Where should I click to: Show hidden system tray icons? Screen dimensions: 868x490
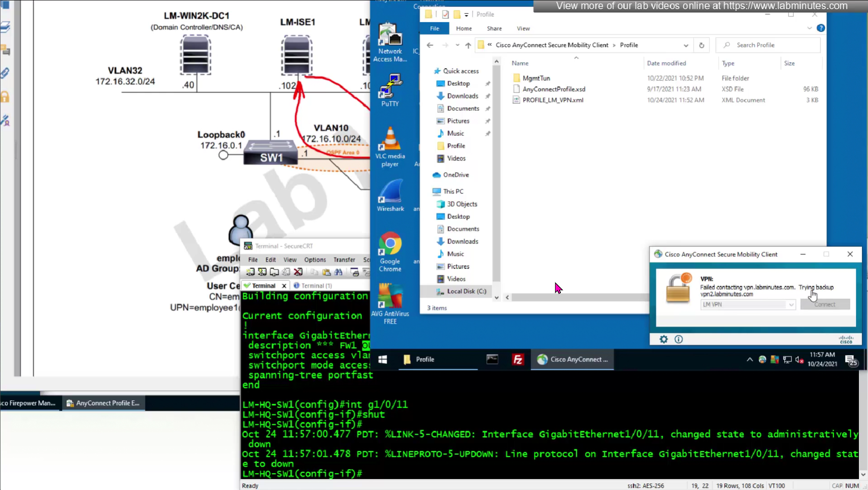750,359
